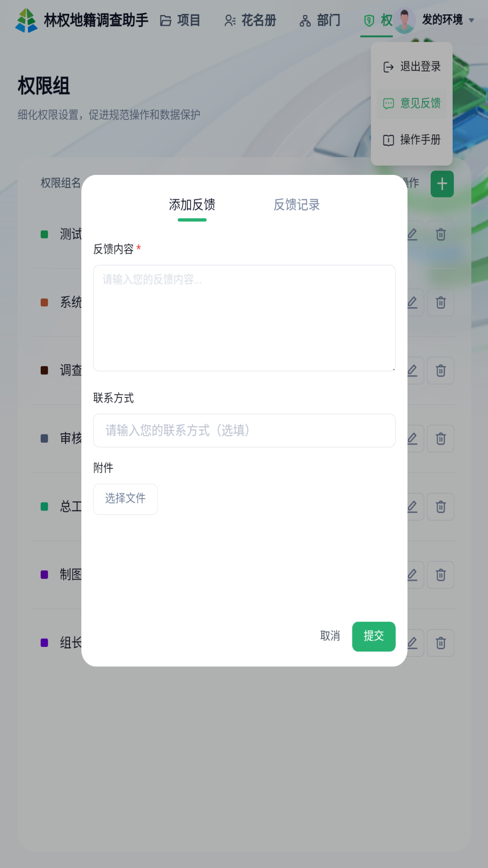
Task: Click the trash icon on the 系统 row
Action: pos(441,302)
